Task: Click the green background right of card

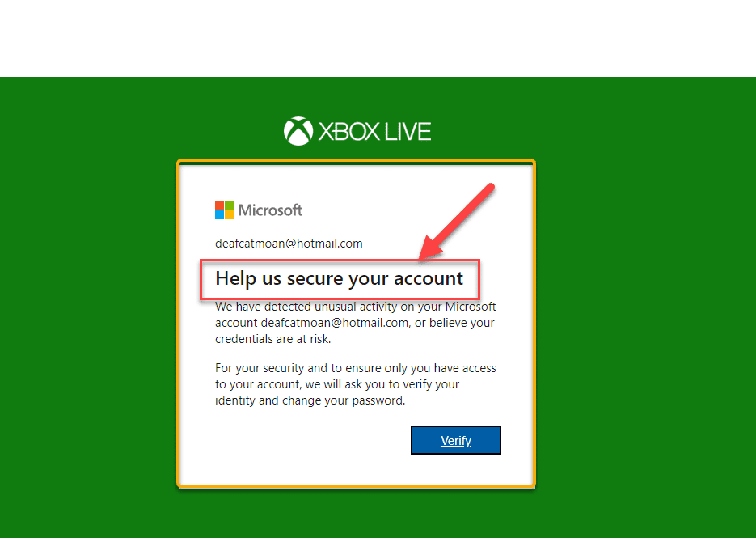Action: (x=646, y=307)
